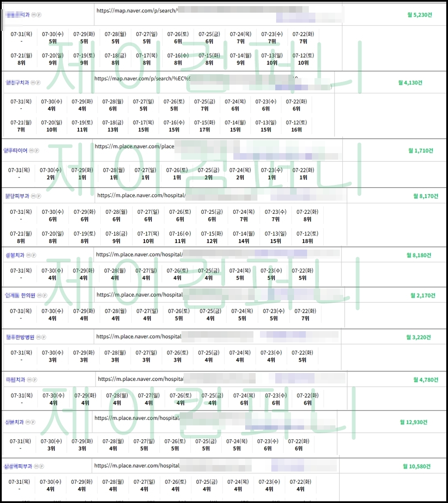Click the p icon next to 한의원
Image resolution: width=448 pixels, height=503 pixels.
44,295
